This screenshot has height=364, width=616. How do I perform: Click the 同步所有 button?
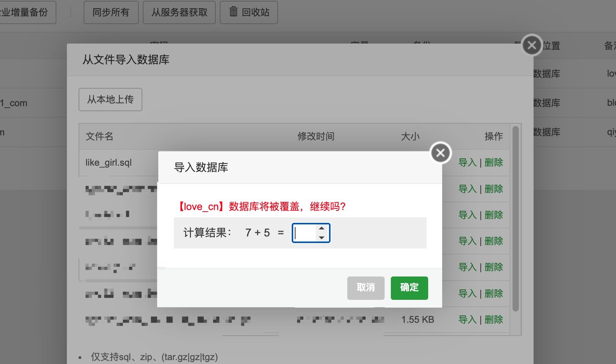pyautogui.click(x=111, y=12)
